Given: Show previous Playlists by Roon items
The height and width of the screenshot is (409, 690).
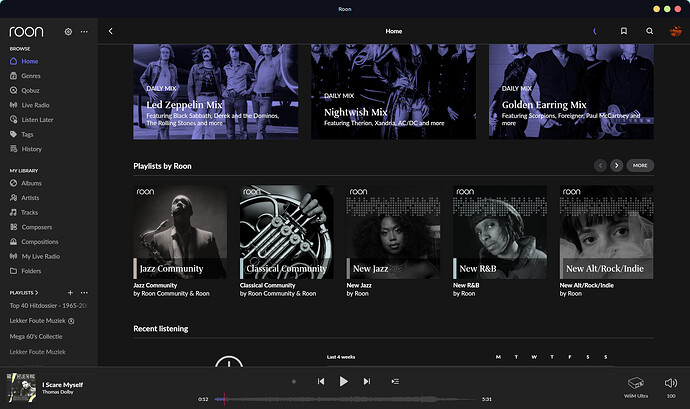Looking at the screenshot, I should pyautogui.click(x=600, y=166).
